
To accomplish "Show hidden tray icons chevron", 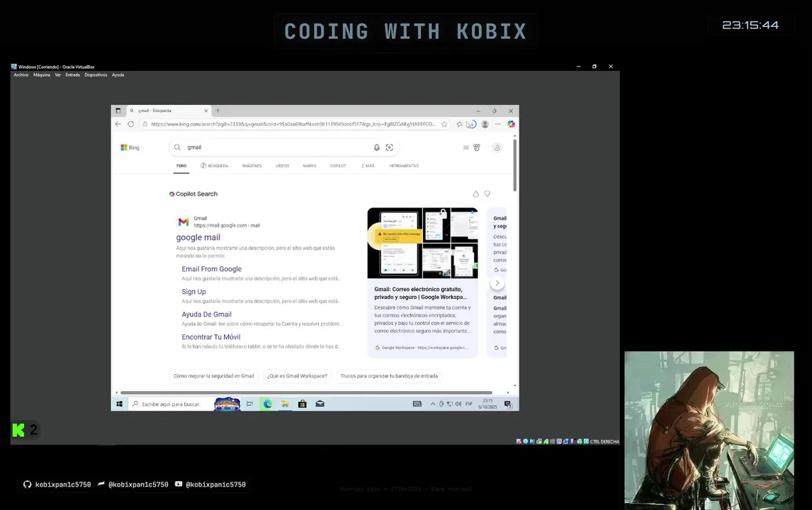I will (433, 404).
